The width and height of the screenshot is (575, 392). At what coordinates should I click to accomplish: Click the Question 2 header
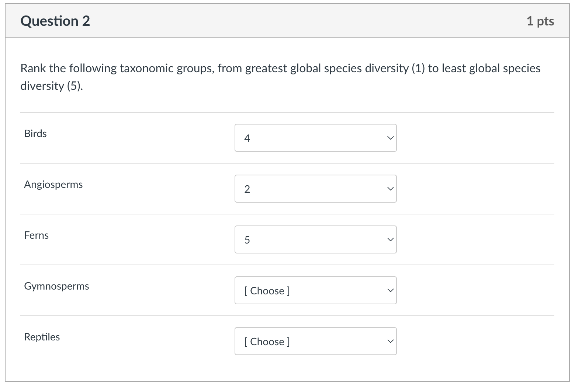point(55,21)
